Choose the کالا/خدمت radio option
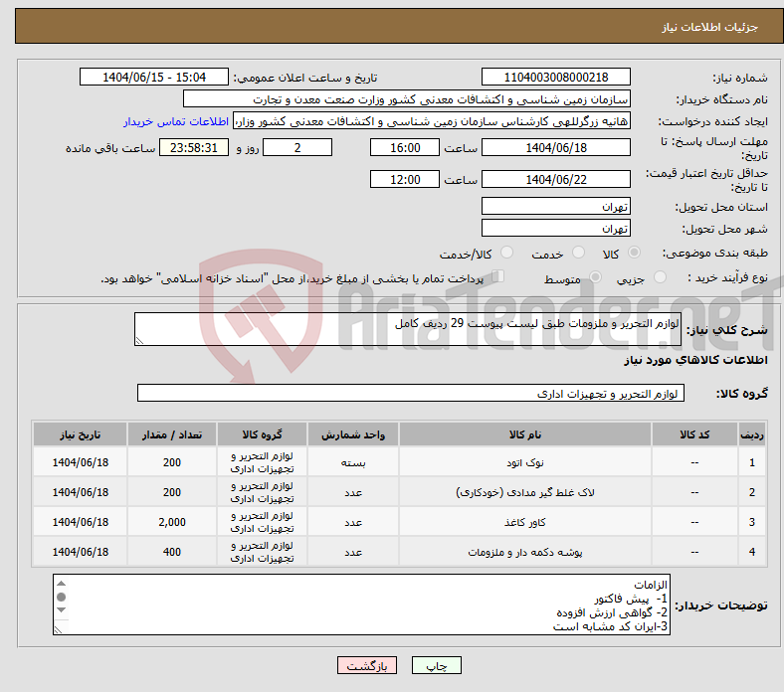 click(507, 254)
